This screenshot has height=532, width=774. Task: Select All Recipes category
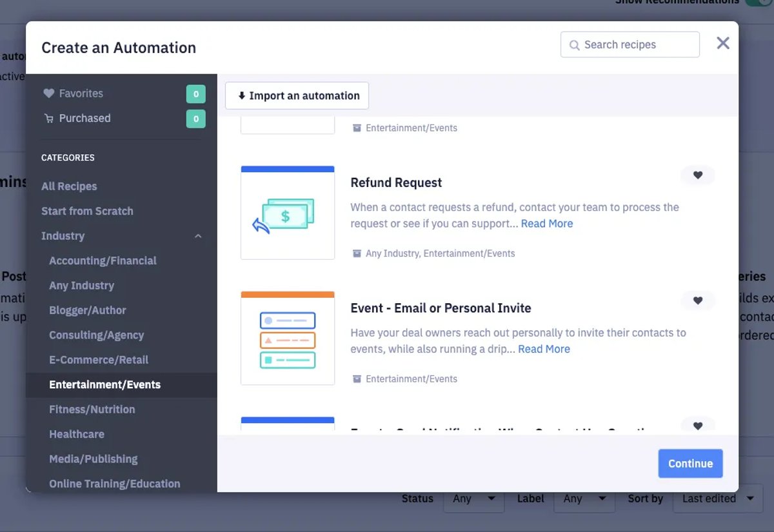tap(69, 186)
